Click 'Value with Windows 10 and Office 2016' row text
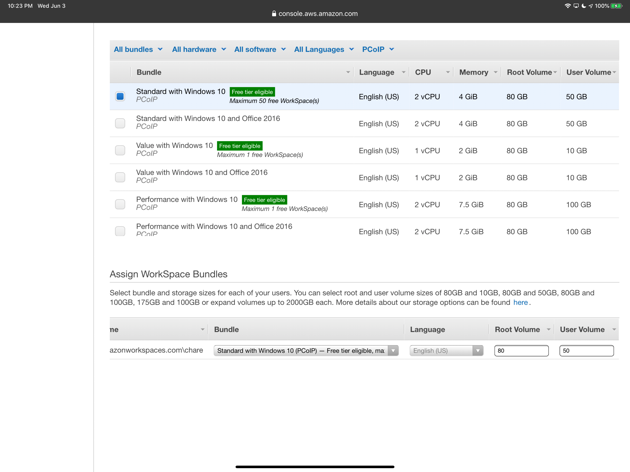The image size is (630, 472). pos(202,172)
